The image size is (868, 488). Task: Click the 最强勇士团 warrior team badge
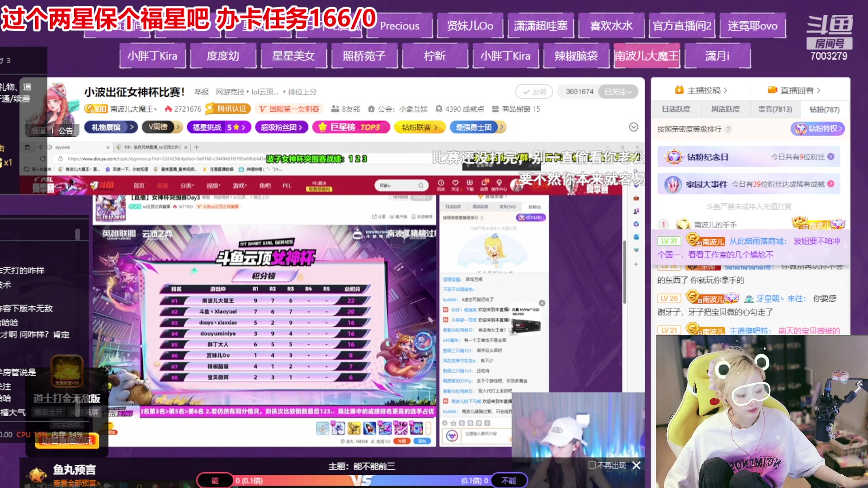point(475,127)
